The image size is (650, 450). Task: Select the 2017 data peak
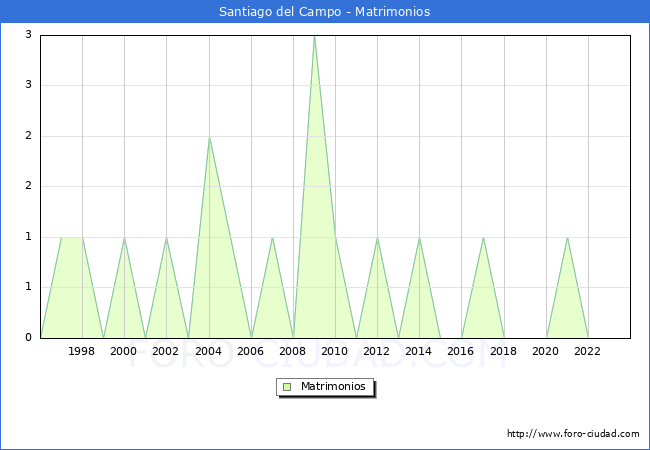tap(483, 238)
